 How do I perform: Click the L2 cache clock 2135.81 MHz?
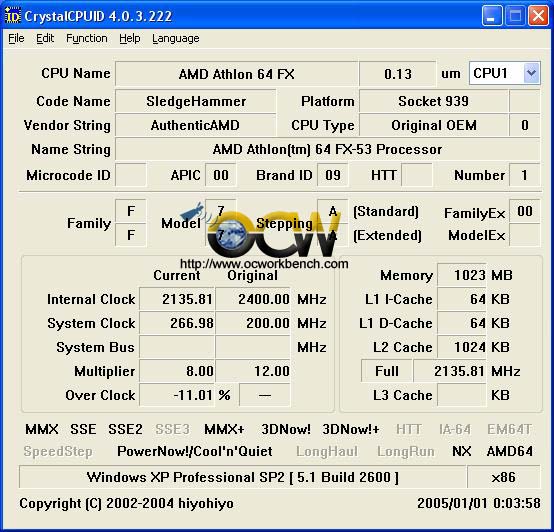[450, 371]
